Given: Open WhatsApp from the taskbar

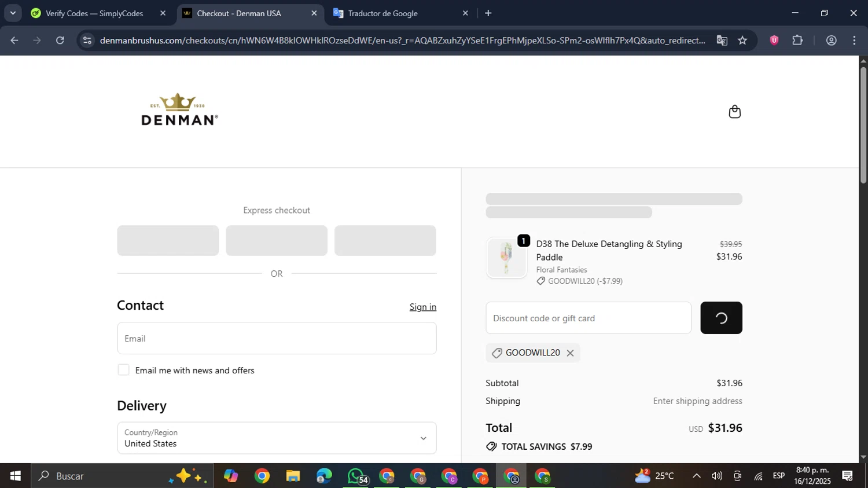Looking at the screenshot, I should click(356, 476).
